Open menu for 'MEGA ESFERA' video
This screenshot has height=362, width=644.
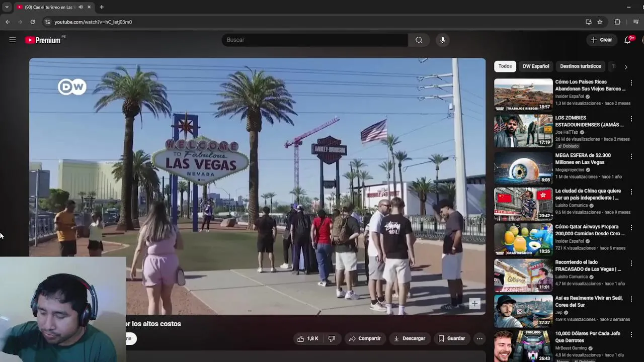coord(631,156)
